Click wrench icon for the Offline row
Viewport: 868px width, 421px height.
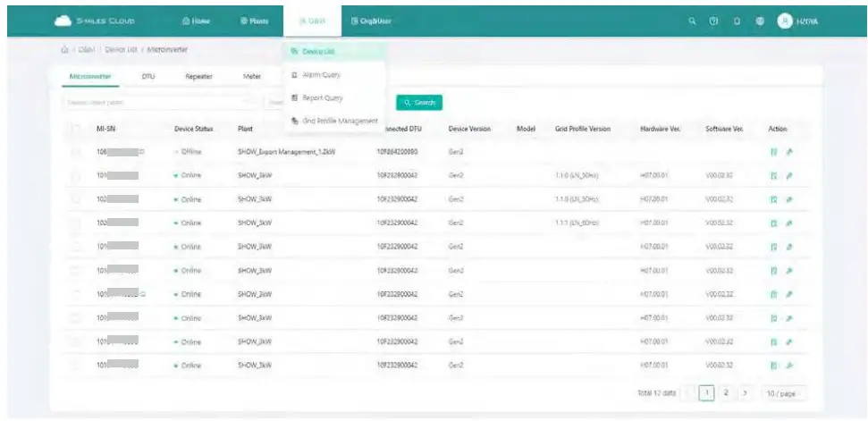pyautogui.click(x=789, y=152)
